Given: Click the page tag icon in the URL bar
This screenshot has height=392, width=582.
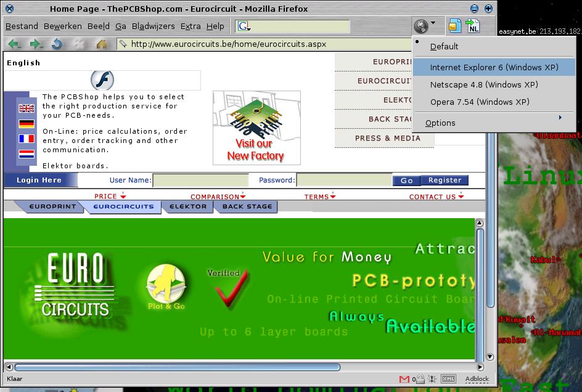Looking at the screenshot, I should 123,44.
